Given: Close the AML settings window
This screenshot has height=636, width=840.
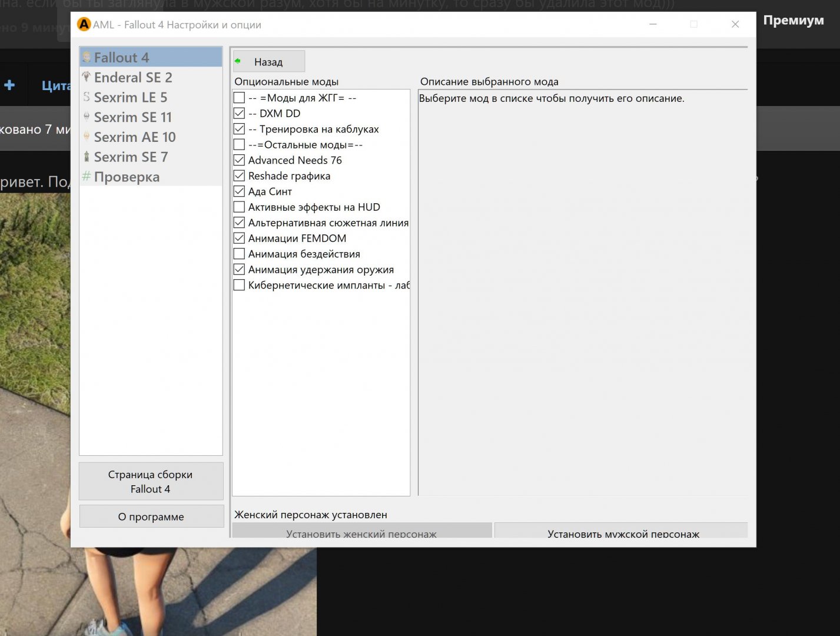Looking at the screenshot, I should pos(735,24).
